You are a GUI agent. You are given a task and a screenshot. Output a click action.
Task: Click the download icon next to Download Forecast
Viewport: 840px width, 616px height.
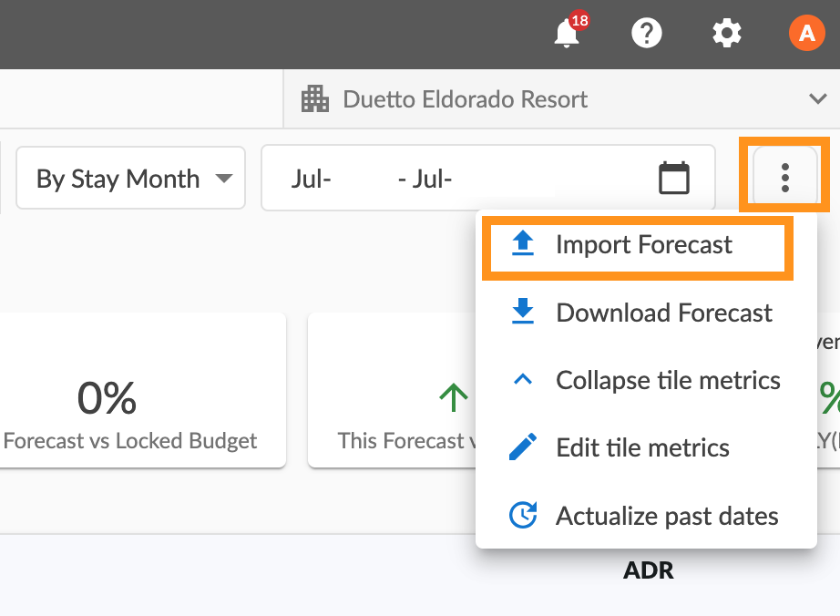coord(521,312)
